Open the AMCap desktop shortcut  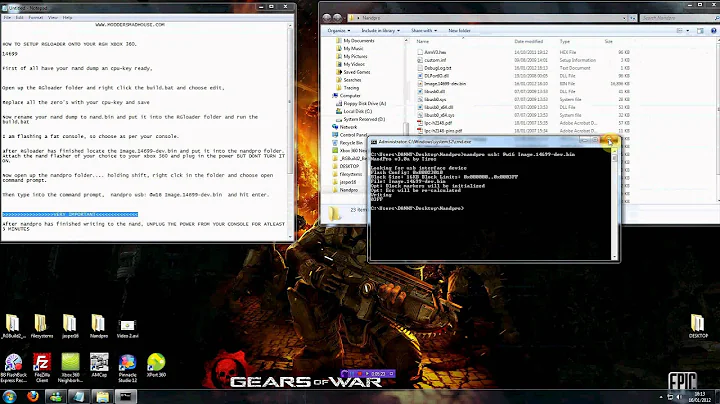[x=99, y=366]
